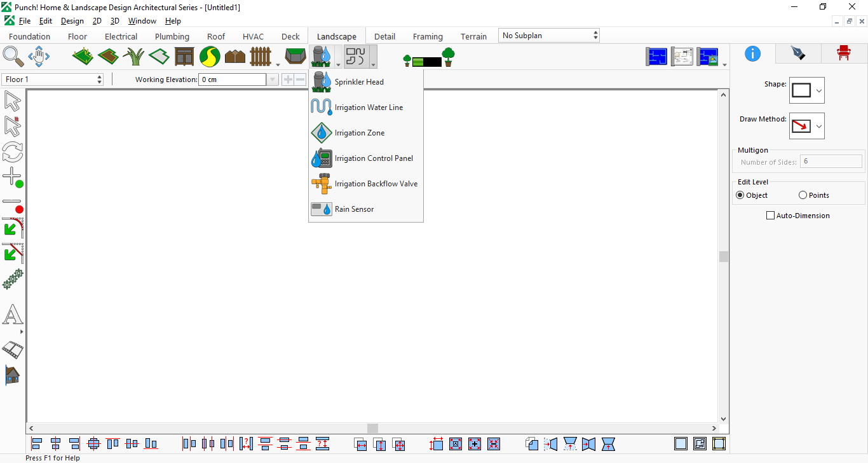Choose Sprinkler Head from the menu
The width and height of the screenshot is (868, 463).
(x=366, y=82)
